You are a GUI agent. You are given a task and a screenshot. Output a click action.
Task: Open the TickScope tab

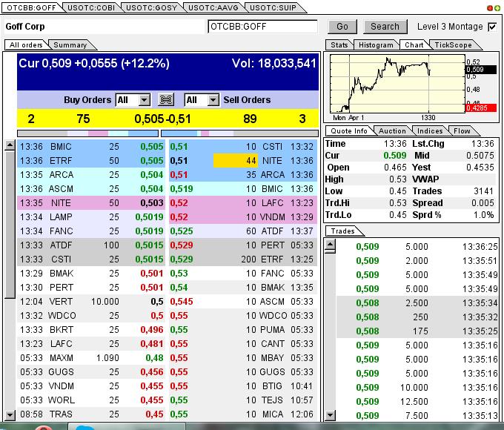453,45
